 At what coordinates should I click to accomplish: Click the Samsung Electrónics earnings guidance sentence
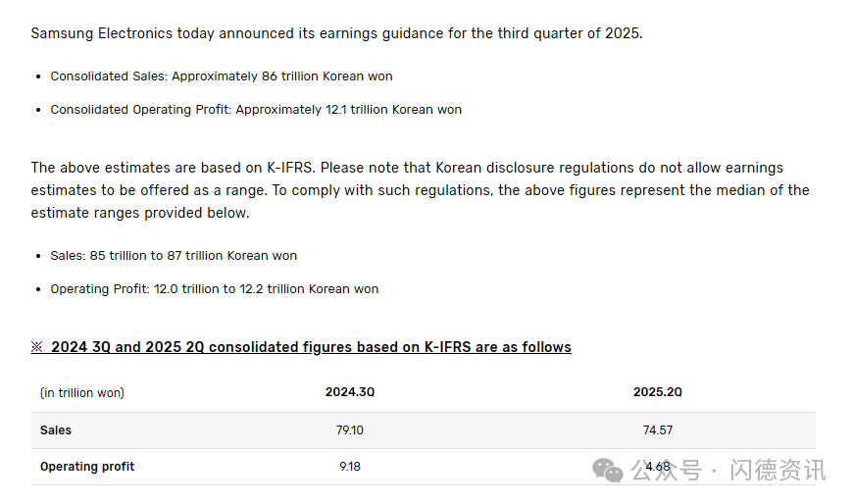[x=336, y=33]
